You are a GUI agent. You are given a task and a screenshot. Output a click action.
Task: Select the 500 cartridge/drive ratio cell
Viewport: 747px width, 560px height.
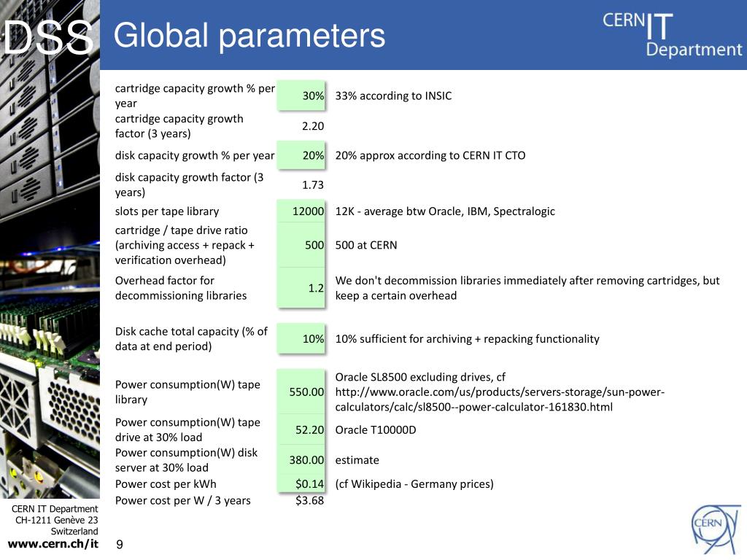point(301,245)
